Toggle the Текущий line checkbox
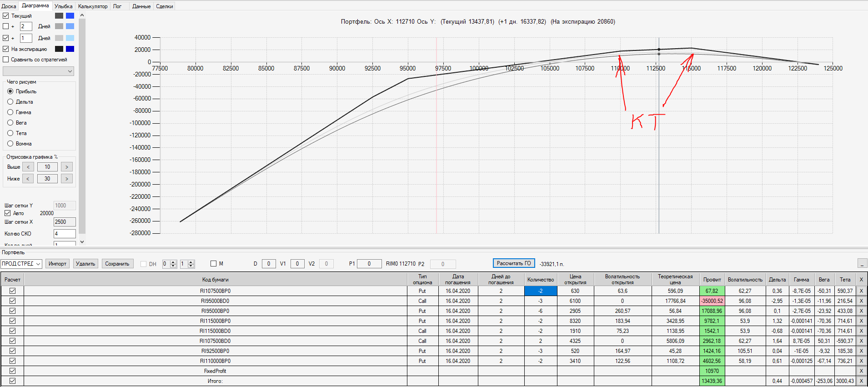 (6, 15)
